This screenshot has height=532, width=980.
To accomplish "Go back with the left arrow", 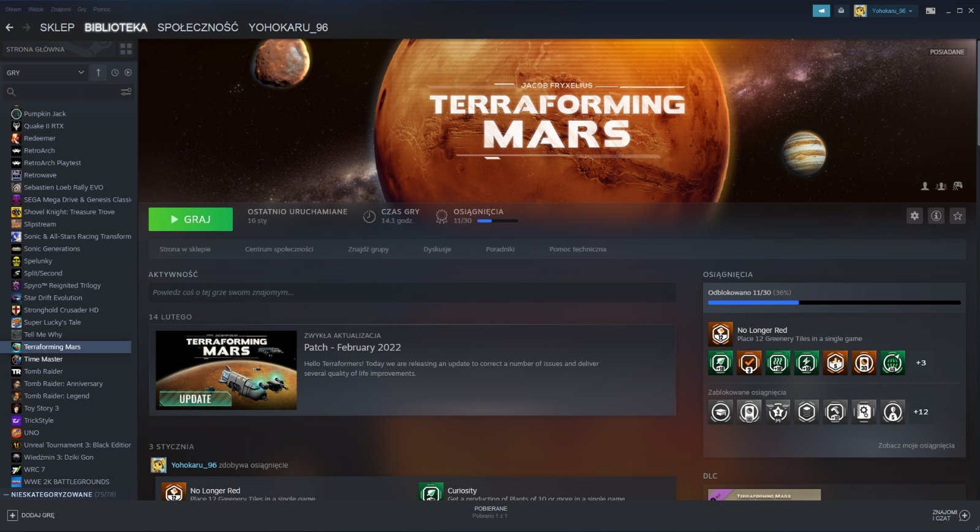I will [9, 28].
